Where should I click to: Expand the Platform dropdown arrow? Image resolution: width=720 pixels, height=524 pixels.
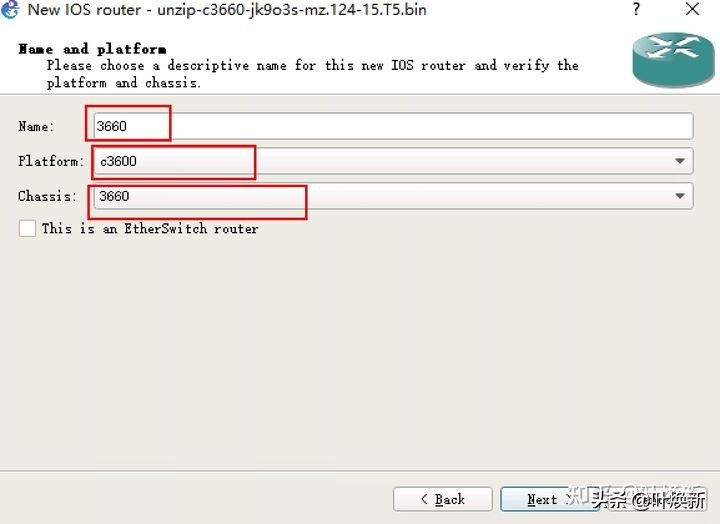tap(680, 161)
